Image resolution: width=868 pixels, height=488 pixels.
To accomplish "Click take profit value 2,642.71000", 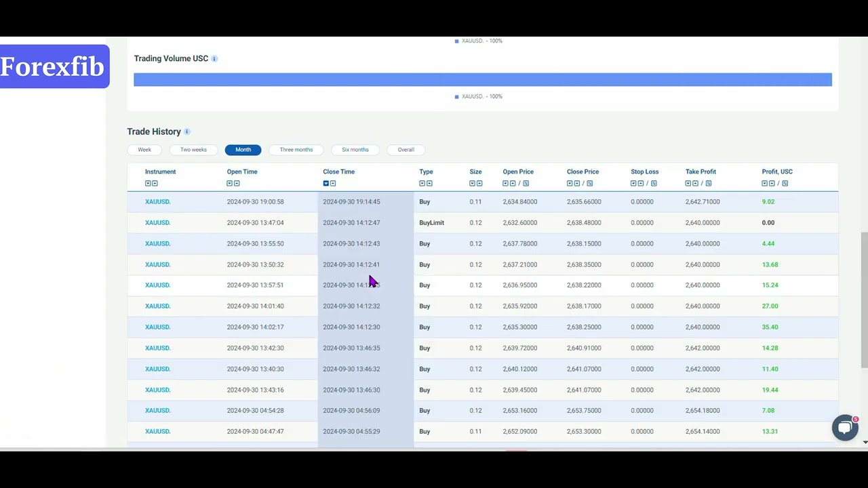I will [703, 202].
